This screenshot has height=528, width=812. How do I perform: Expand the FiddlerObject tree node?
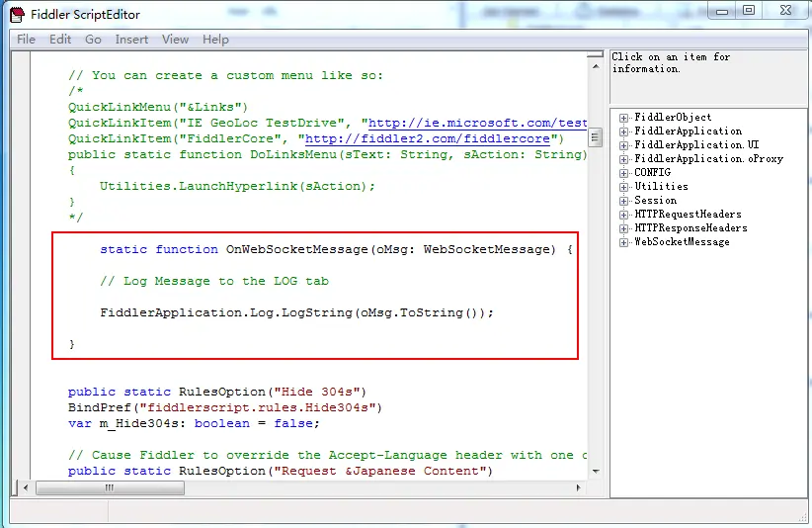[x=623, y=118]
